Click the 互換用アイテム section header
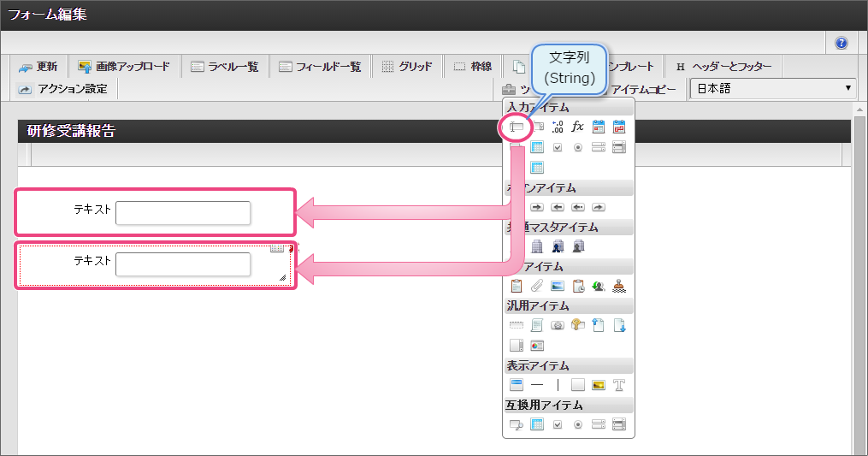This screenshot has height=456, width=868. click(569, 405)
